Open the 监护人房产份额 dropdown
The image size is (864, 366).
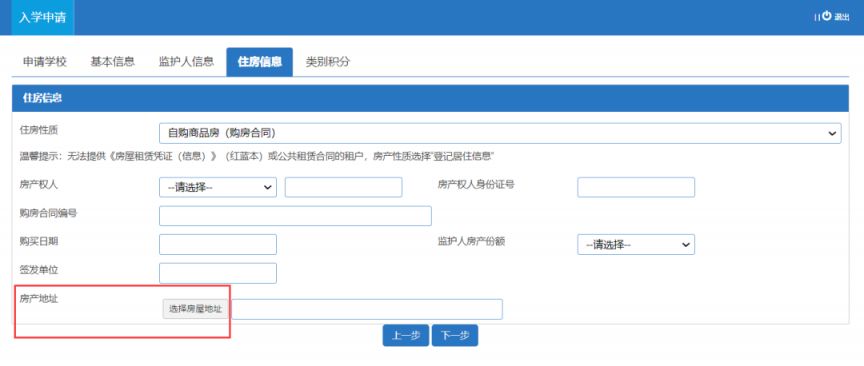636,244
